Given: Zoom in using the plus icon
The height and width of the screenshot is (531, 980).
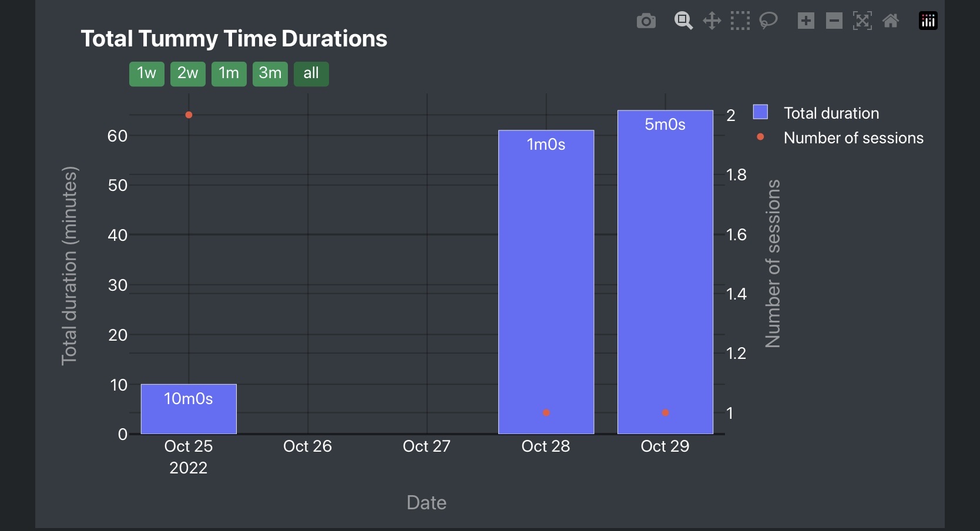Looking at the screenshot, I should [806, 21].
